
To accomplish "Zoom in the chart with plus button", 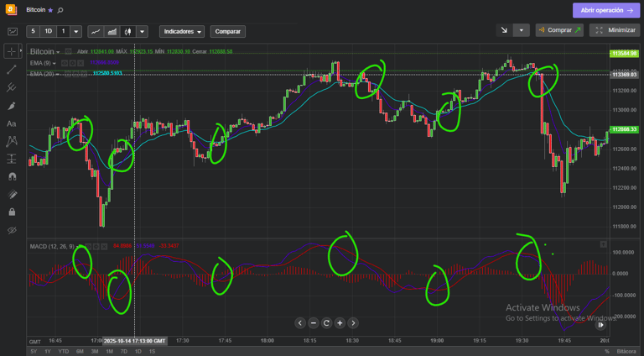I will (340, 323).
